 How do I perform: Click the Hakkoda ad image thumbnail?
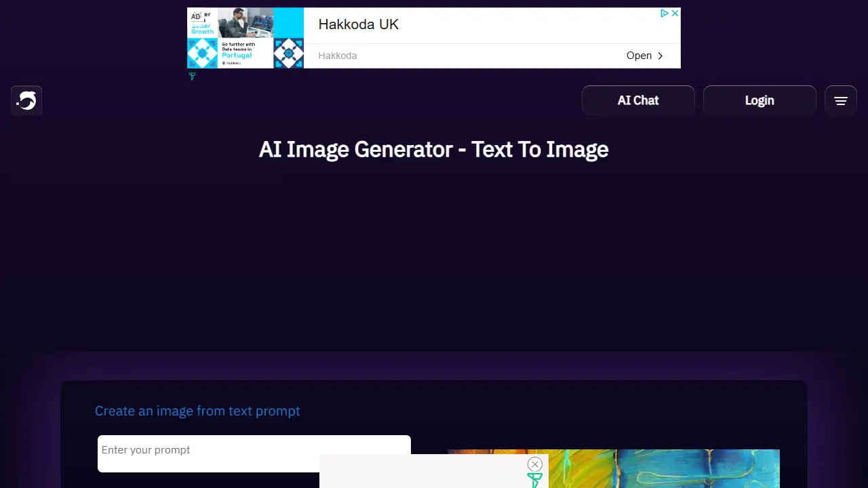tap(245, 38)
